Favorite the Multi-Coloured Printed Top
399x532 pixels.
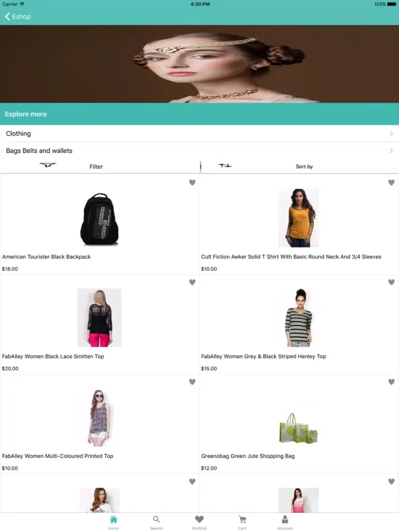click(192, 382)
